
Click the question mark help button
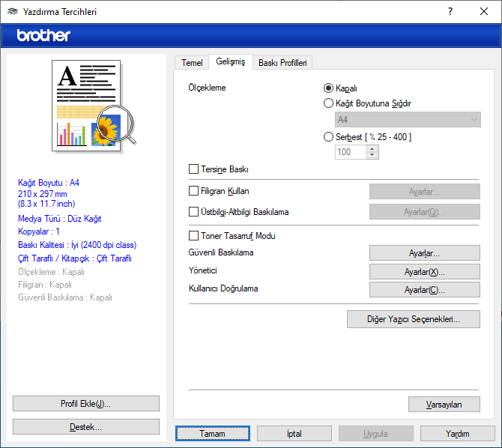click(x=450, y=11)
